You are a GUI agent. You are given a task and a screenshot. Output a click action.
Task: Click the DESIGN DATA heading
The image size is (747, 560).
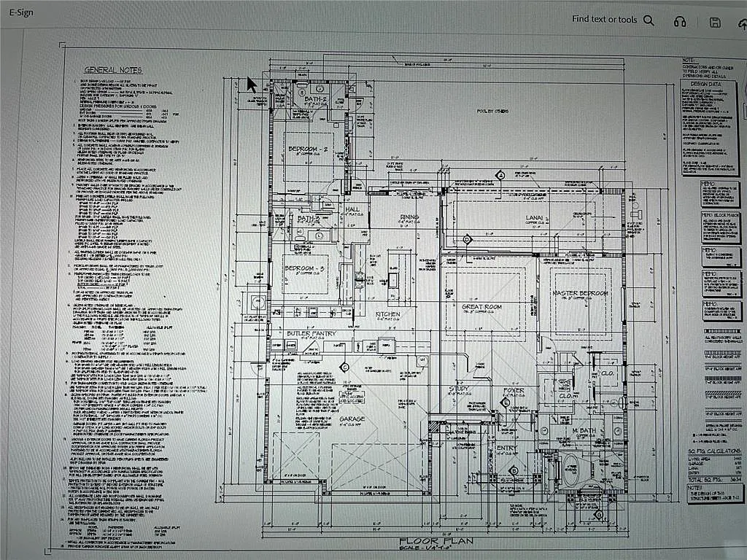coord(705,84)
